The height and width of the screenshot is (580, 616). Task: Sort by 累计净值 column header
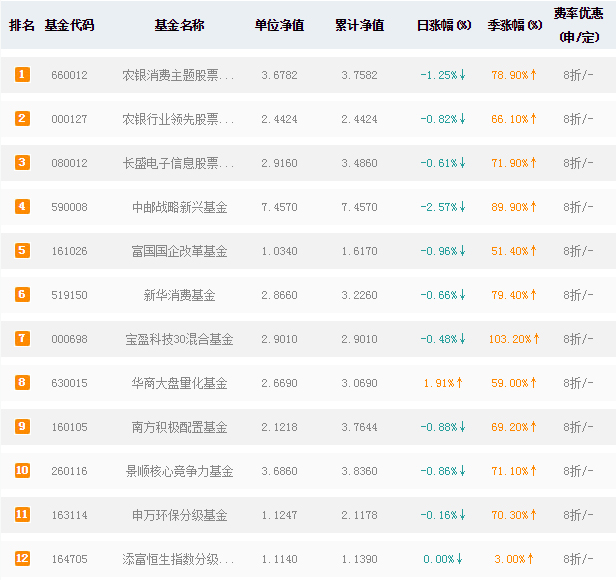pyautogui.click(x=359, y=25)
